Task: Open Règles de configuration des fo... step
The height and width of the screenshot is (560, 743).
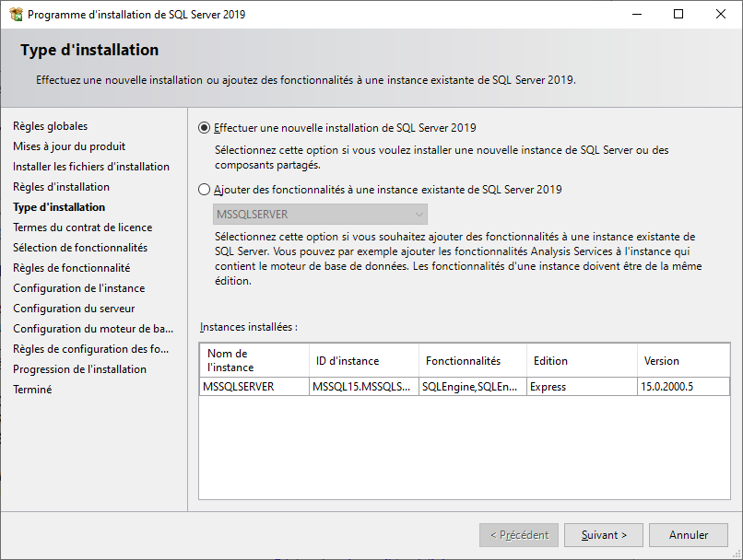Action: pos(91,349)
